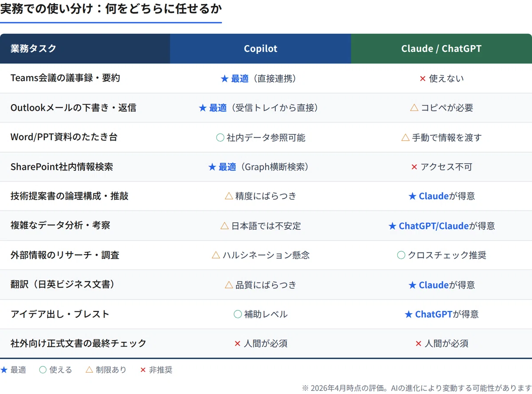Screen dimensions: 532x394
Task: Click Claudeが得意 in 技術提案書 row
Action: tap(442, 196)
